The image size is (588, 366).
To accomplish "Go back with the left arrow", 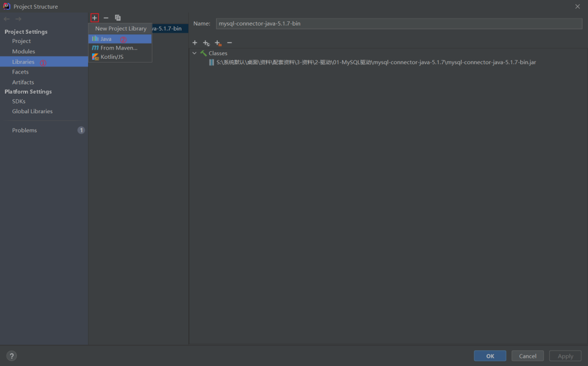I will (x=7, y=19).
